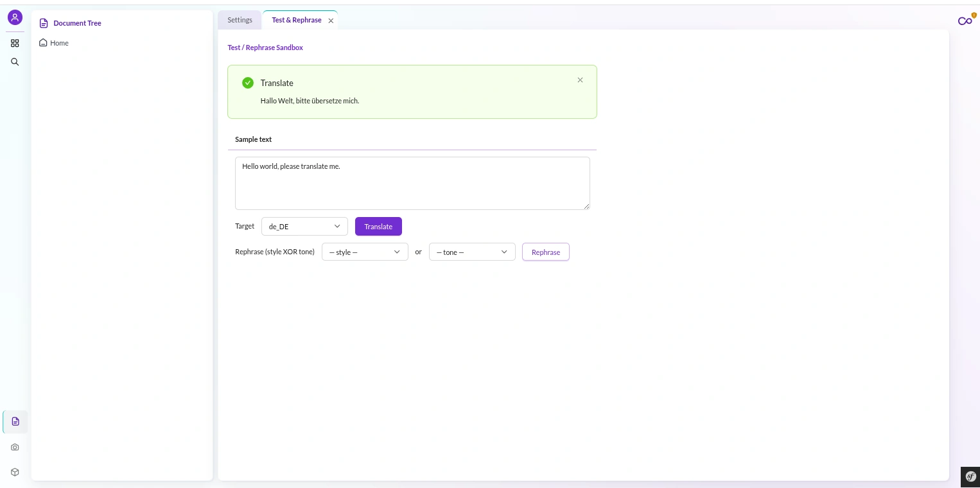Click the 'Rephrase (style XOR tone)' label
The image size is (980, 488).
tap(275, 252)
